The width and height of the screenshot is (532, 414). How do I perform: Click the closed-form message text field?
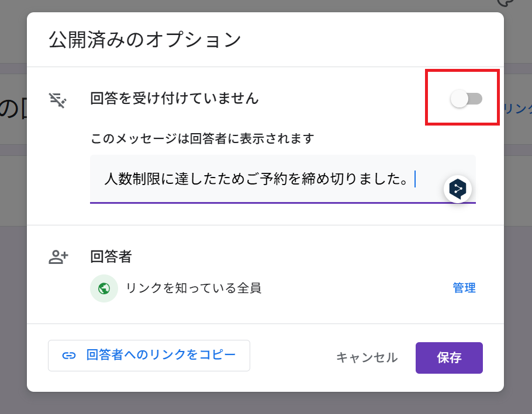(282, 179)
